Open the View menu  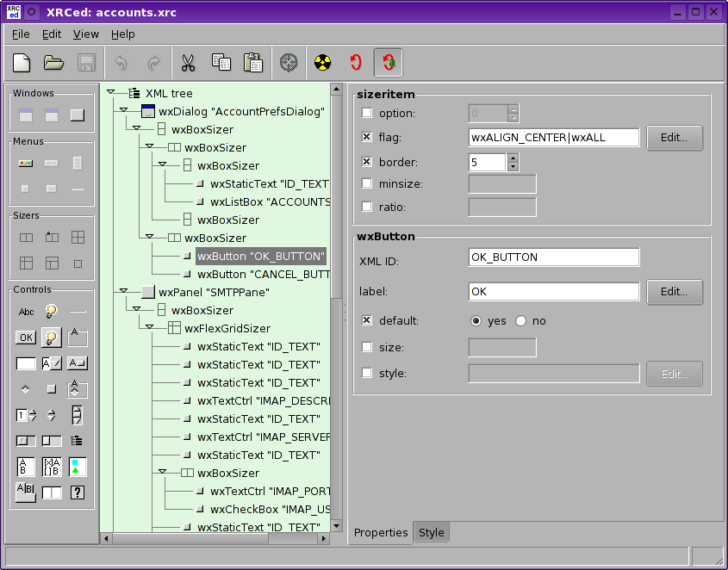tap(85, 34)
